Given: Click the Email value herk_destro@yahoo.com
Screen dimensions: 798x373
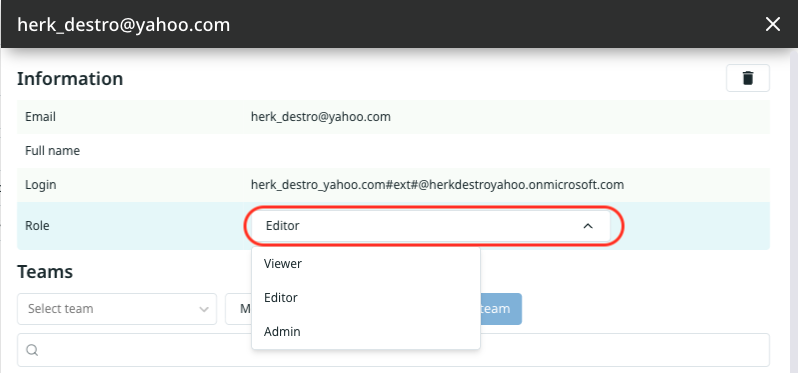Looking at the screenshot, I should (x=321, y=117).
